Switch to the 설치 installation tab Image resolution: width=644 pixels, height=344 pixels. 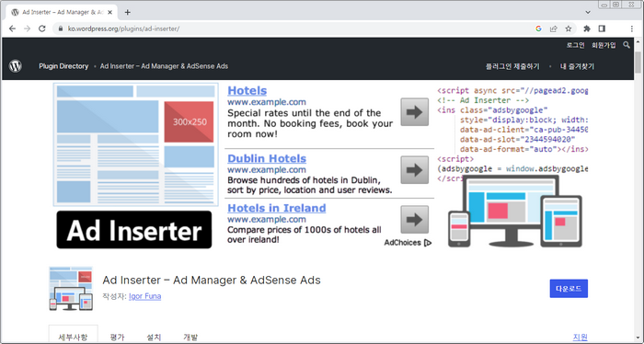click(x=154, y=337)
